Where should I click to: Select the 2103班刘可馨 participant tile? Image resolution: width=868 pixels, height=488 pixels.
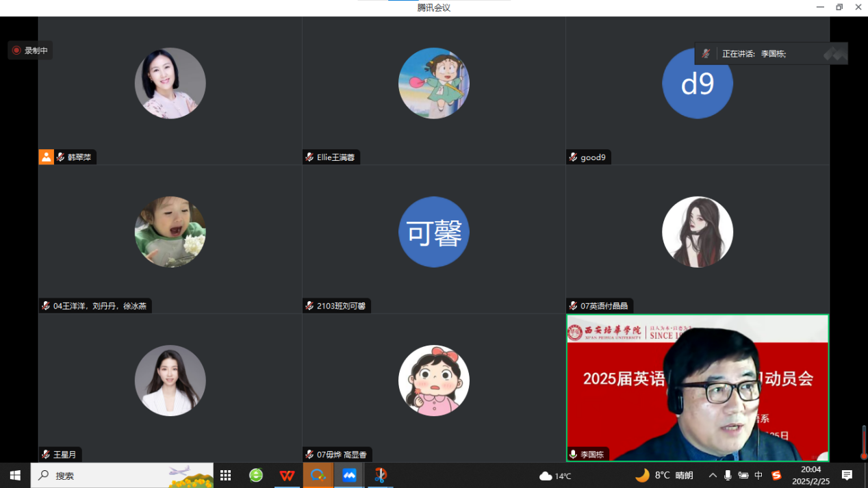point(433,239)
